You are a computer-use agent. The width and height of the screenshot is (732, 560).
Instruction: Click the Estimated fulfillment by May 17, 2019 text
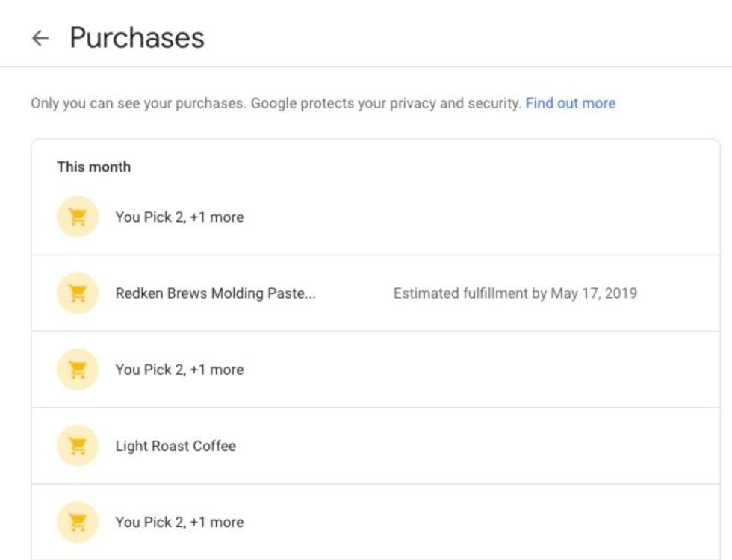(x=515, y=293)
